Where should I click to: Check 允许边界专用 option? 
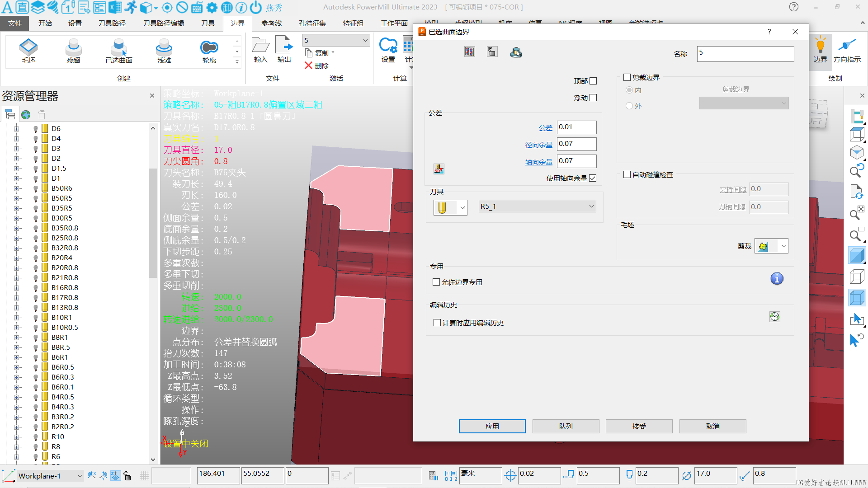coord(436,282)
